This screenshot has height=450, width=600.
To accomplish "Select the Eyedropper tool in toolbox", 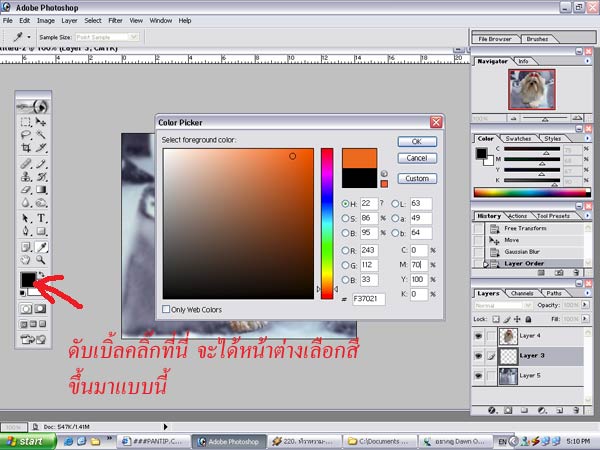I will pos(41,247).
